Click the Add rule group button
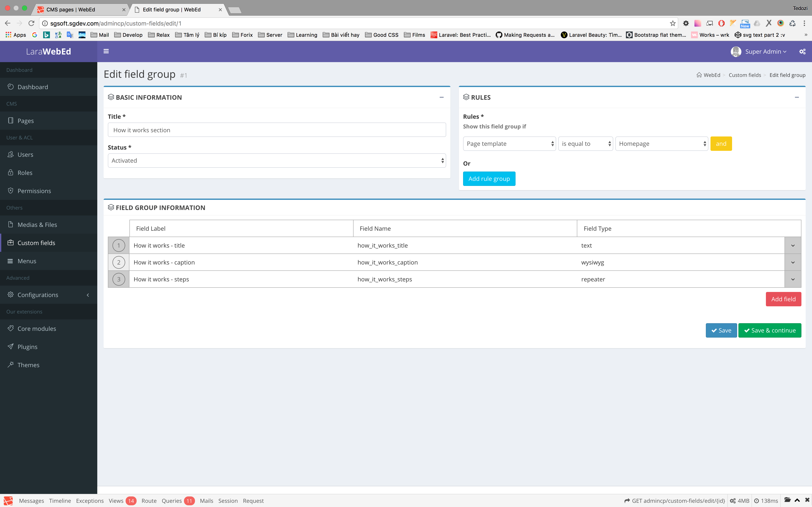The height and width of the screenshot is (507, 812). pos(489,179)
